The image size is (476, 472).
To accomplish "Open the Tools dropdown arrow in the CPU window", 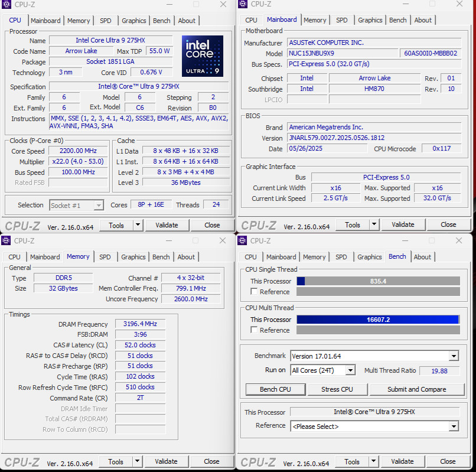I will pos(138,225).
